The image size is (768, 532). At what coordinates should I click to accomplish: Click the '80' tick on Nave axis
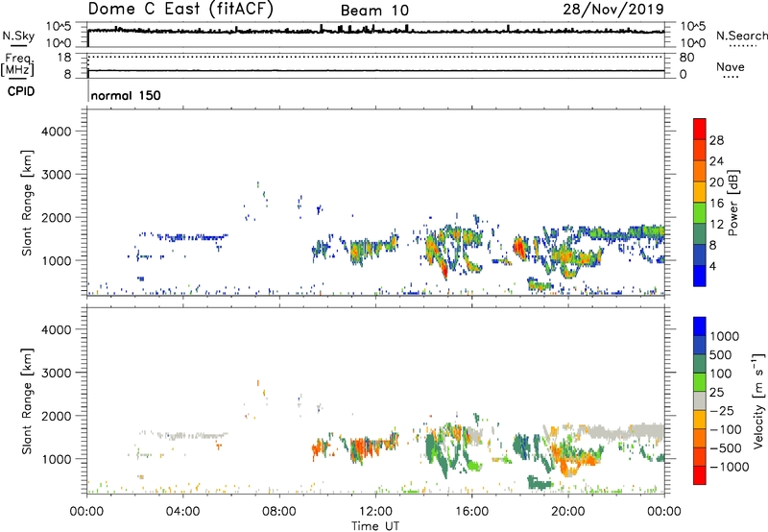click(686, 58)
